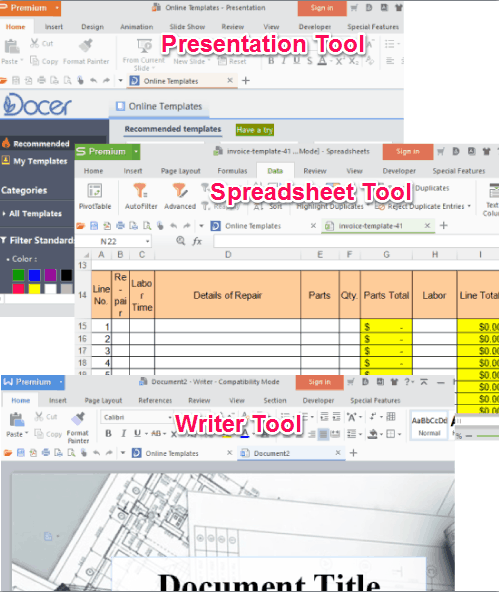Screen dimensions: 499x592
Task: Click Sign in button in Writer
Action: pyautogui.click(x=319, y=382)
